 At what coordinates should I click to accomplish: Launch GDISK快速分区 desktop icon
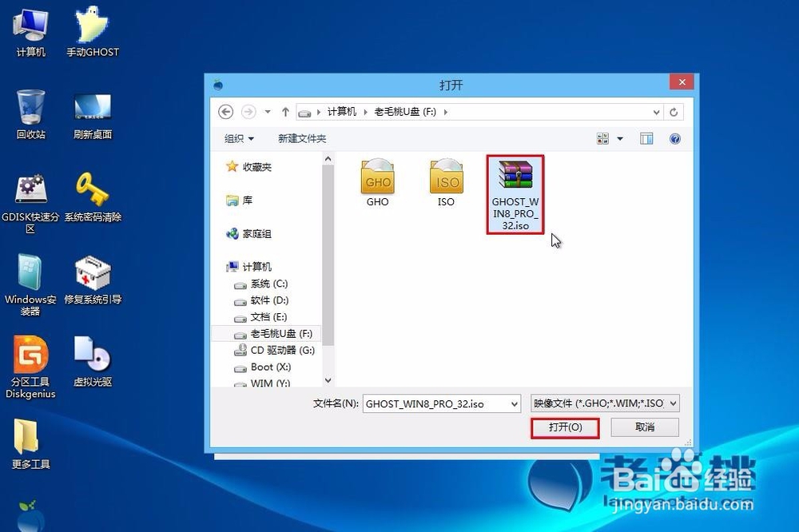[x=30, y=203]
